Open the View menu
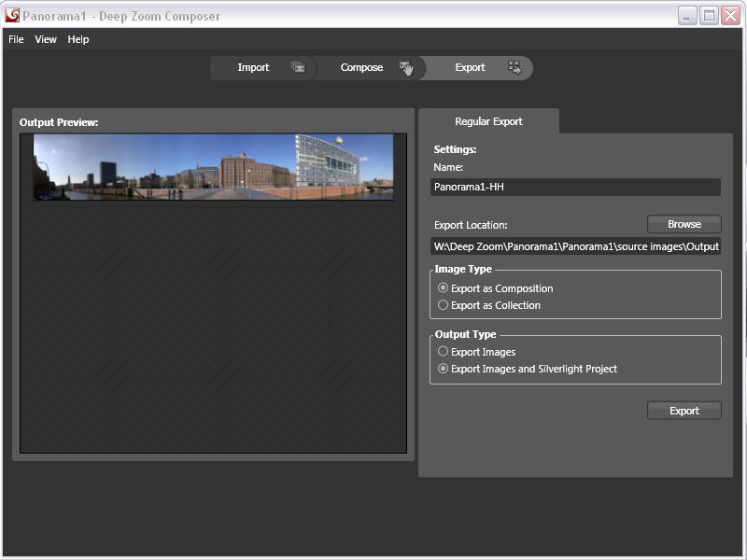This screenshot has height=560, width=747. (46, 39)
